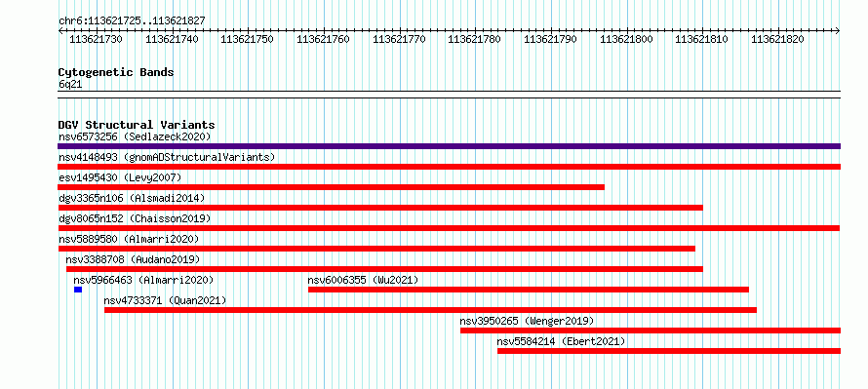Select the red nsv5889580 variant bar
868x389 pixels.
(x=376, y=249)
